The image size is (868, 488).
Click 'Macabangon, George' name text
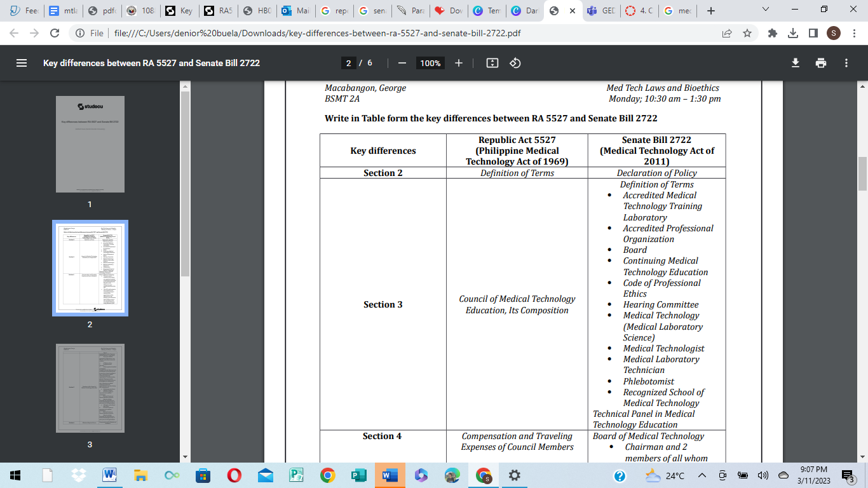pos(365,88)
